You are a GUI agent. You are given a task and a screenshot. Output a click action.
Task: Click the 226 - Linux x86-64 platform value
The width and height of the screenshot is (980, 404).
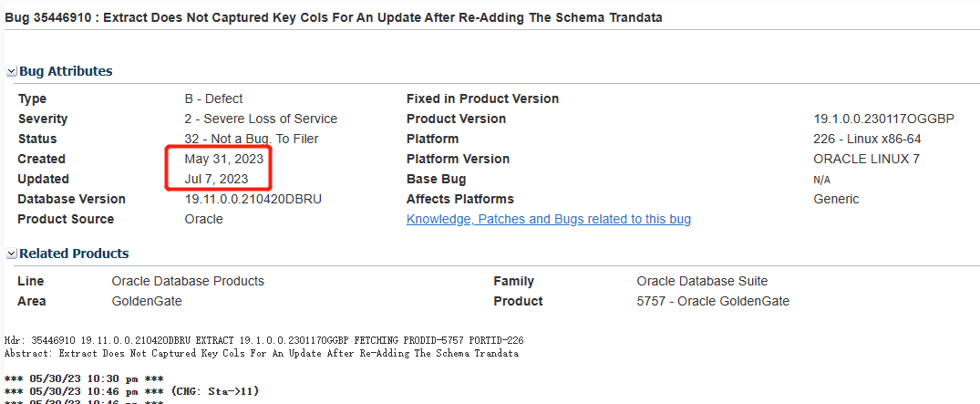867,139
